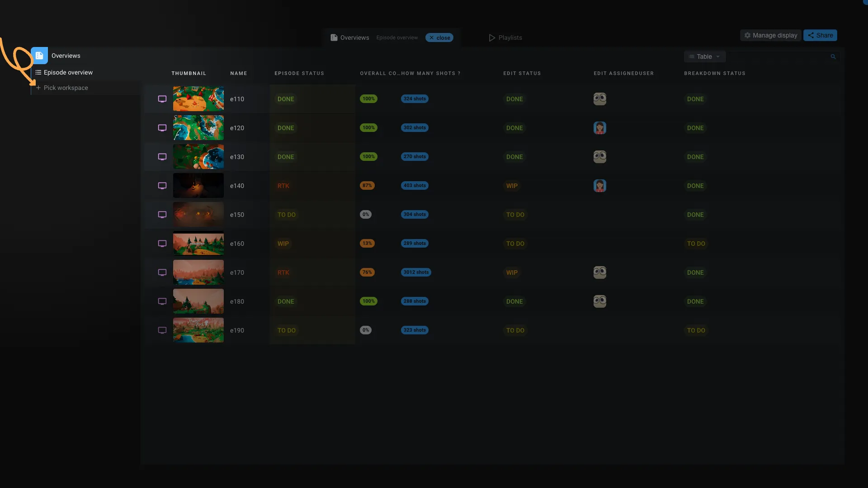Click the search magnifier icon

(x=833, y=56)
